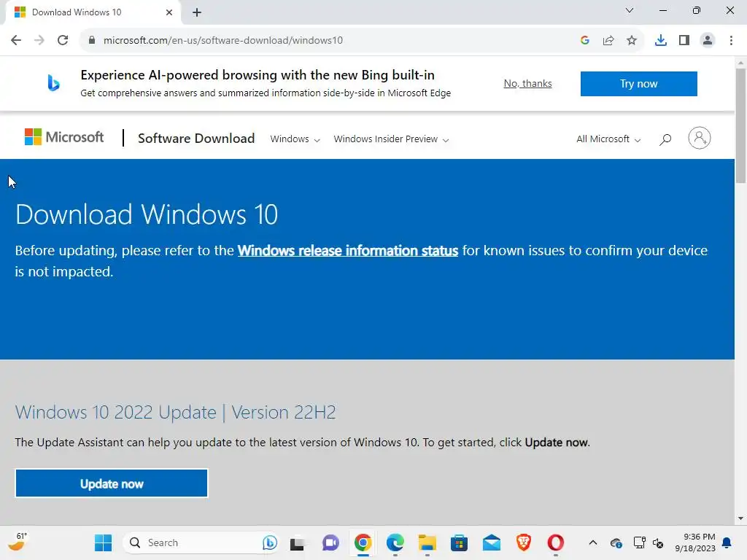747x560 pixels.
Task: Open Chrome downloads icon
Action: (x=661, y=41)
